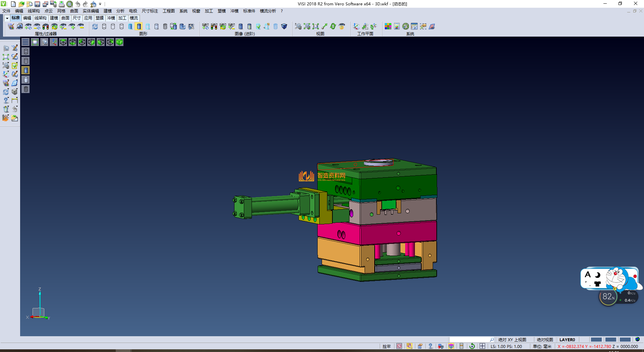Toggle the highlighted cylinder button in left column

coord(26,70)
